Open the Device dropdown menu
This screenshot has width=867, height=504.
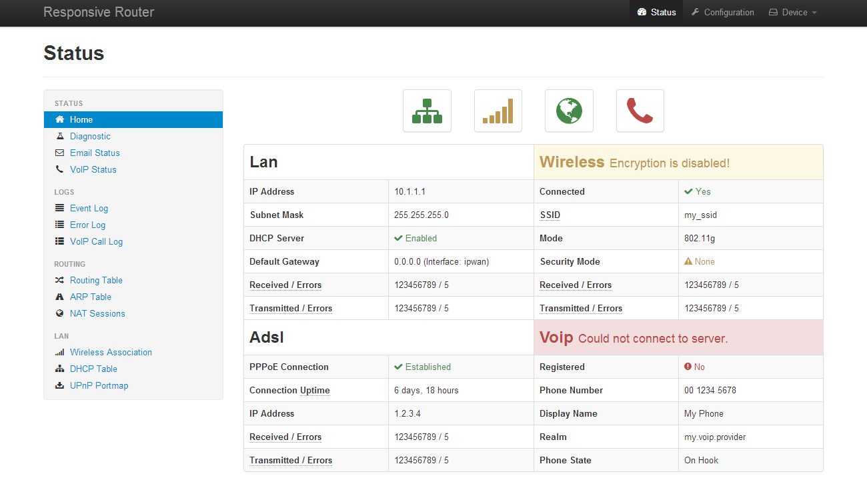pyautogui.click(x=792, y=13)
